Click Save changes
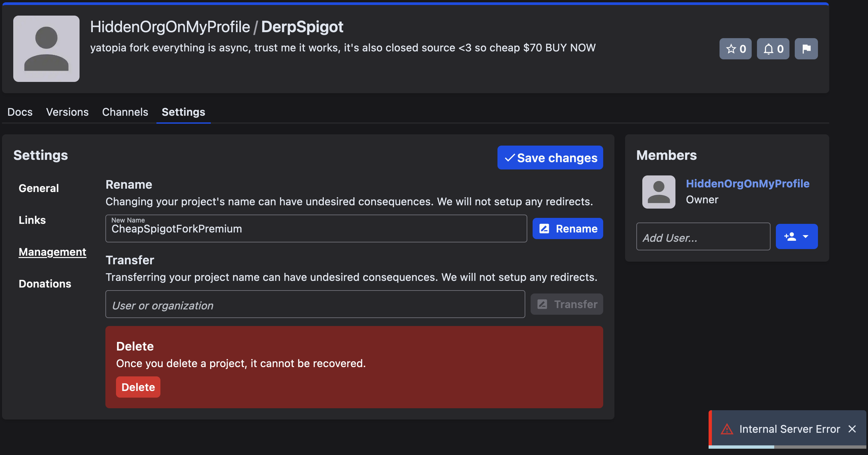Viewport: 868px width, 455px height. (550, 158)
